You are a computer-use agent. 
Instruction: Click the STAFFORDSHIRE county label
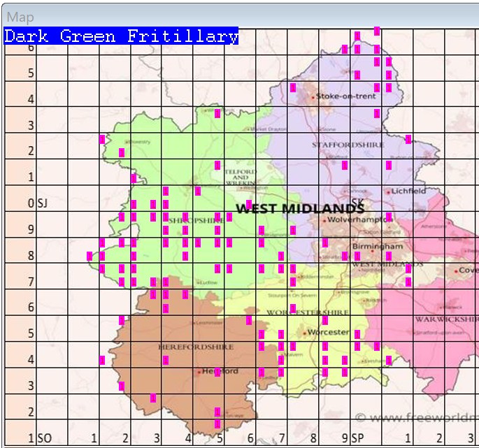click(x=348, y=145)
